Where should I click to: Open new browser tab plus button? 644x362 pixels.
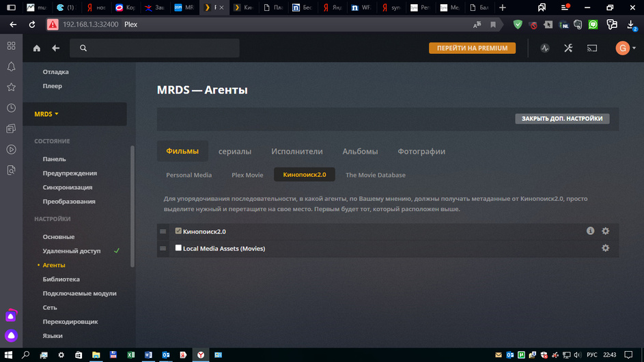tap(503, 8)
